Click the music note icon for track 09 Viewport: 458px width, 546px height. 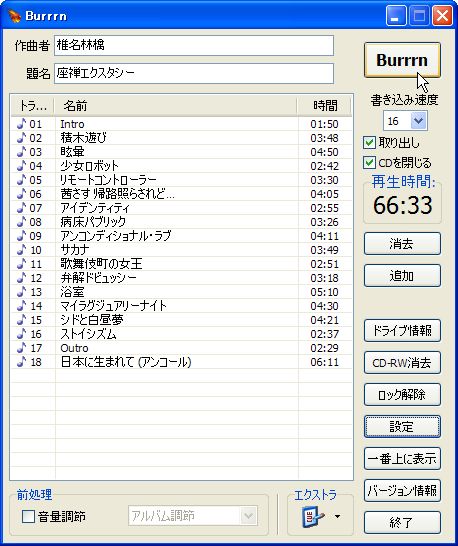[22, 236]
